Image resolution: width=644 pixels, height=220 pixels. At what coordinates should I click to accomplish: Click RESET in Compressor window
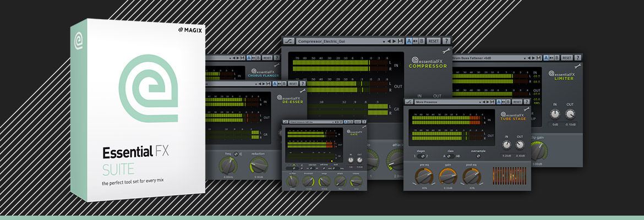click(x=434, y=41)
